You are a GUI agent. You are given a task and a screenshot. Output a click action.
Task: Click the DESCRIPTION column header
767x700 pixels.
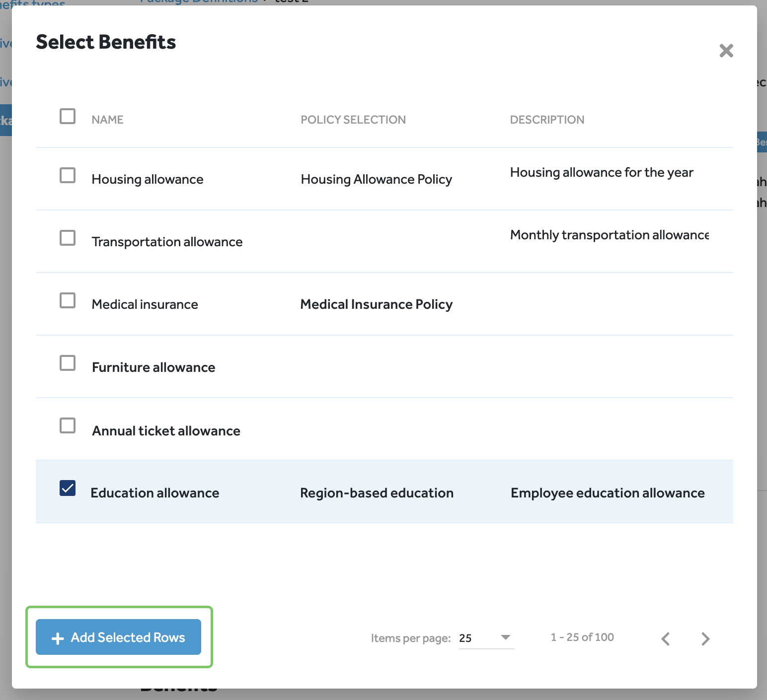547,120
